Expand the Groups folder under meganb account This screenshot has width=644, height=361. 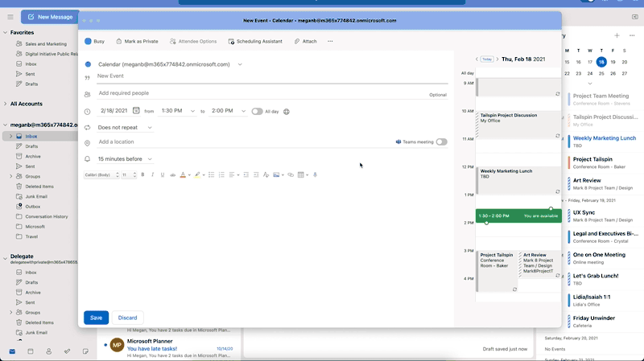click(x=10, y=176)
